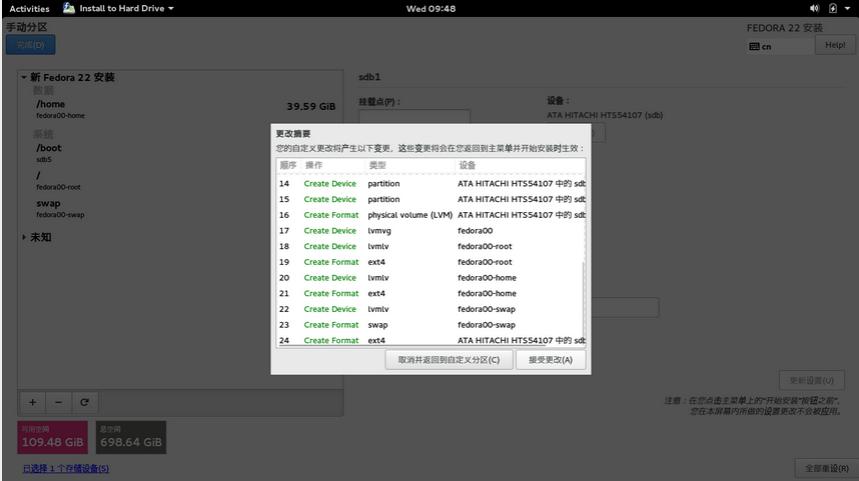Open the Wed 09:48 clock menu
Image resolution: width=859 pixels, height=481 pixels.
(431, 8)
